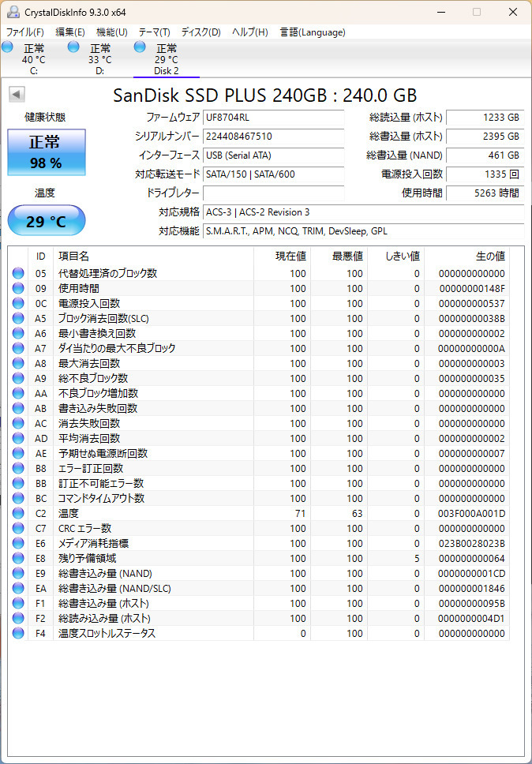Click the status orb of attribute BC
Screen dimensions: 532x764
coord(18,499)
